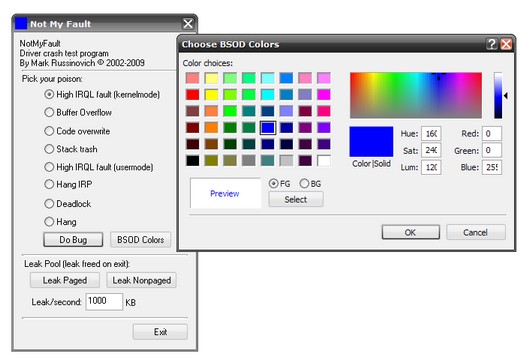Close the Not My Fault window
This screenshot has width=530, height=363.
tap(188, 24)
